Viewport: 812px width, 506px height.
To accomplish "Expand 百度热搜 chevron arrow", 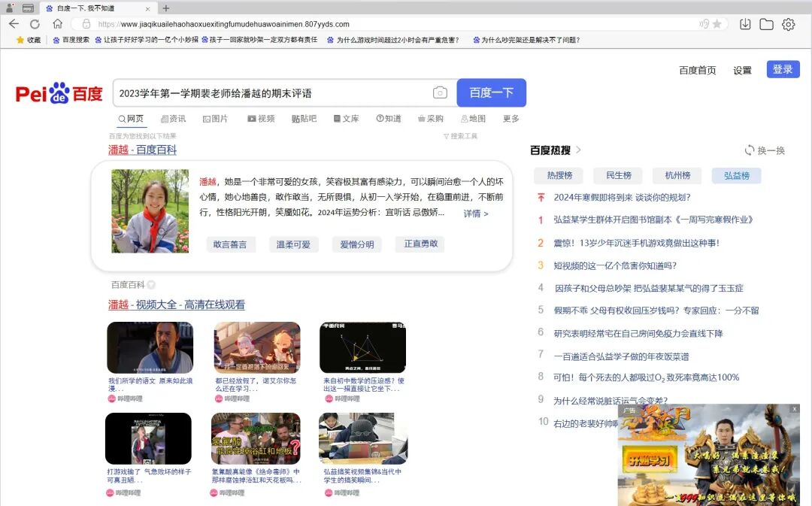I will tap(578, 150).
